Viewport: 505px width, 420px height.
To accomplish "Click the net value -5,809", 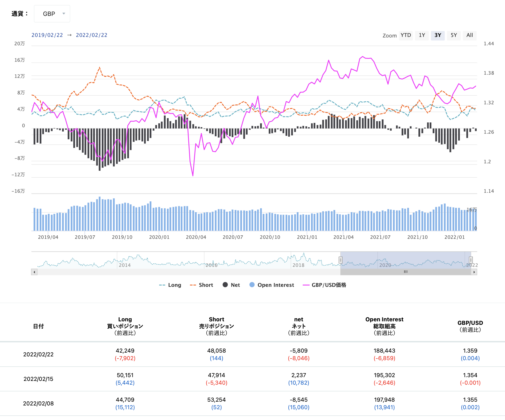I will [x=299, y=351].
